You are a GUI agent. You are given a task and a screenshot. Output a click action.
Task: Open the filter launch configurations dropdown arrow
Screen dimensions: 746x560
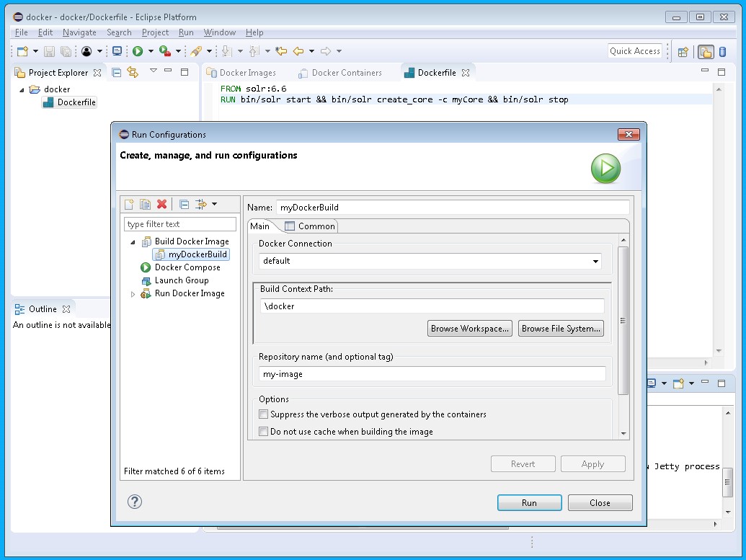pos(214,205)
